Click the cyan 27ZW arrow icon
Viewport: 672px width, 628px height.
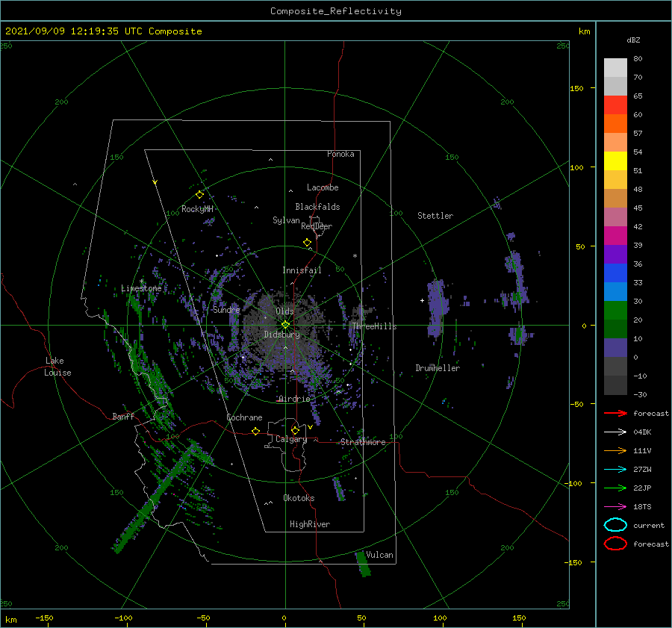(615, 470)
